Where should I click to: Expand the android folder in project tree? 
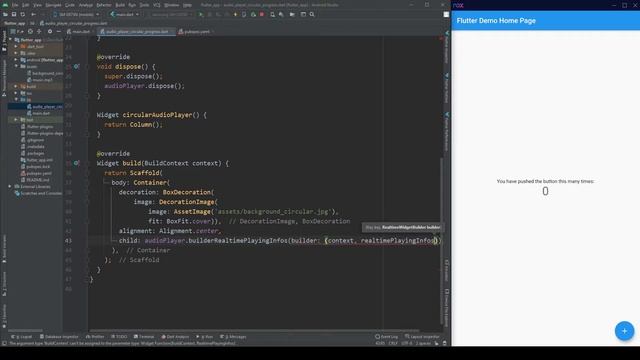pyautogui.click(x=16, y=60)
